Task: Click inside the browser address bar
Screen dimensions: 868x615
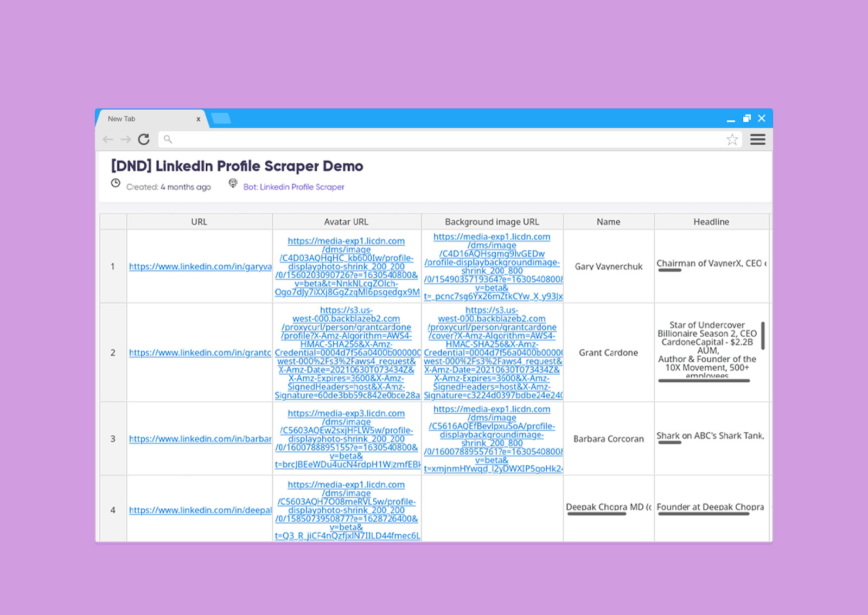Action: 434,139
